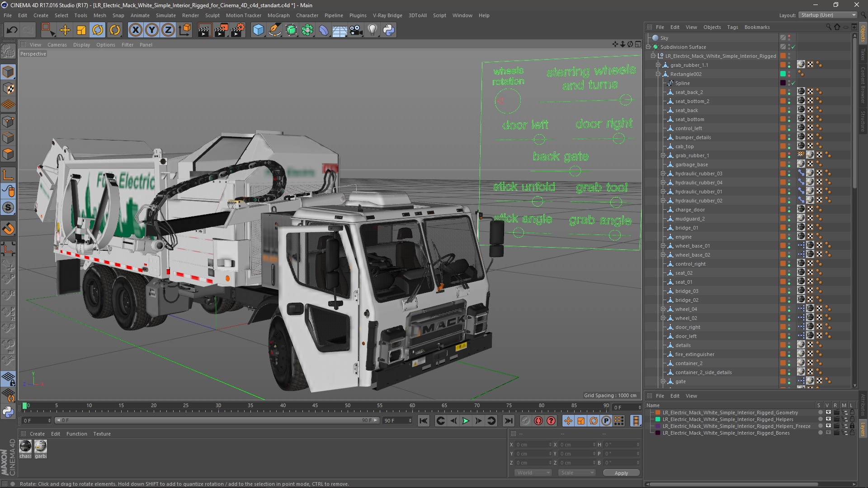
Task: Switch to Texture mode
Action: click(x=8, y=89)
